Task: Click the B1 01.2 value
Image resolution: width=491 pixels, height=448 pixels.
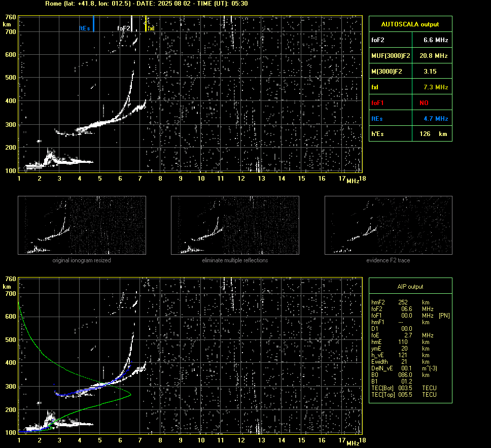Action: pyautogui.click(x=406, y=381)
